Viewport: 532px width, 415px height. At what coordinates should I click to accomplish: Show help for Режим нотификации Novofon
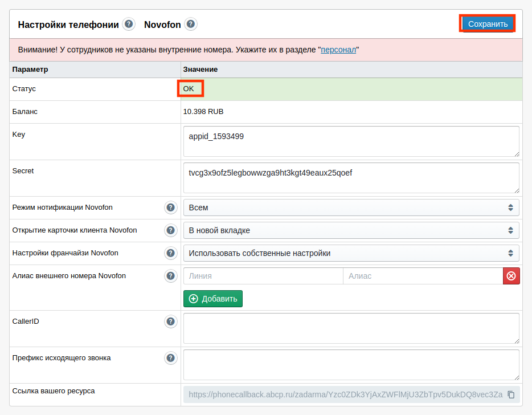point(171,207)
